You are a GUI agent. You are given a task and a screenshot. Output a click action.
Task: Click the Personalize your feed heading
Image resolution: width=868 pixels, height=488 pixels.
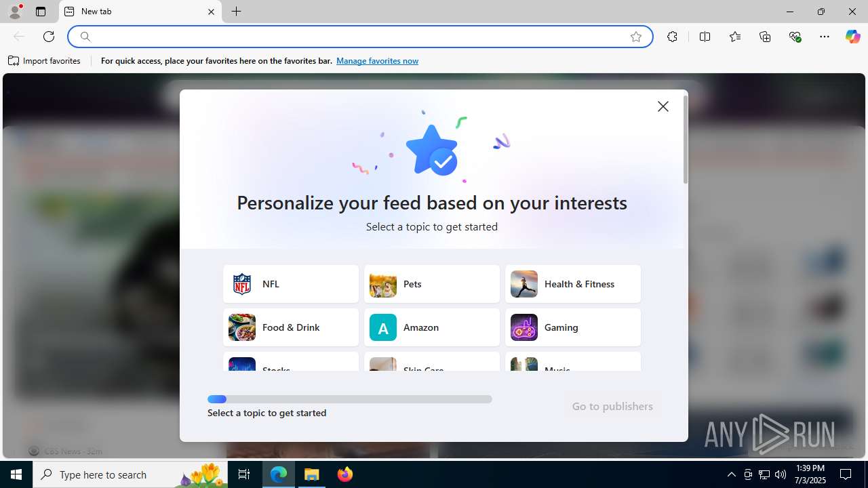click(x=432, y=203)
